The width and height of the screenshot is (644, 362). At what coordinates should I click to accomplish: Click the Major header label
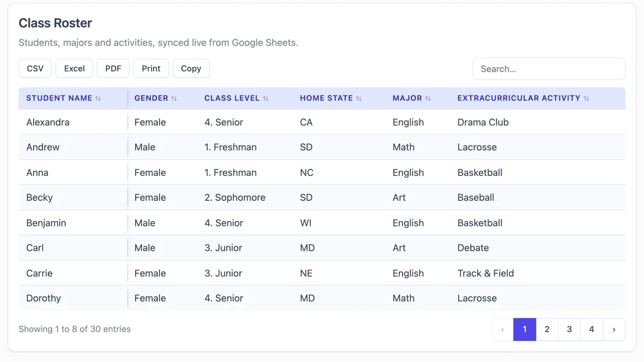click(x=408, y=98)
